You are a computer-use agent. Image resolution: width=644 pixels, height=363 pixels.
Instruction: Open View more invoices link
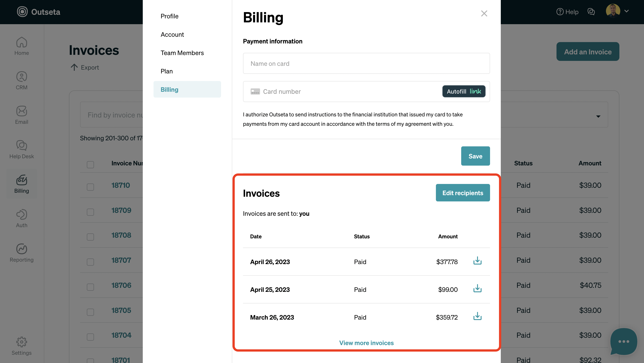tap(366, 343)
